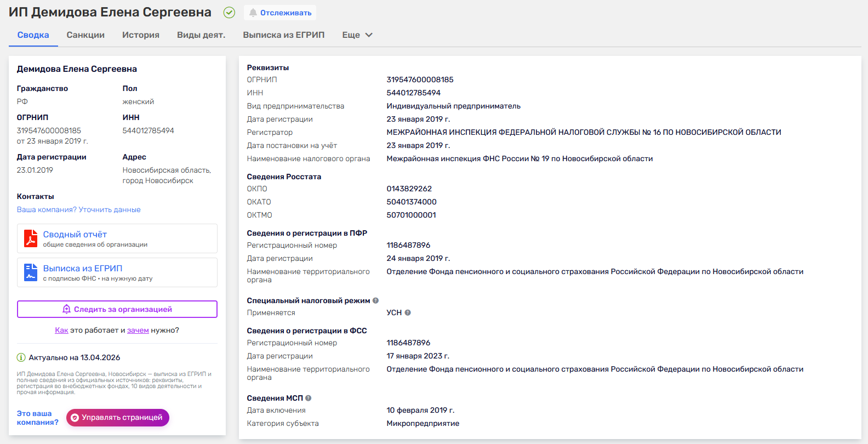Open the Выписка из ЕГРИП tab

[284, 35]
